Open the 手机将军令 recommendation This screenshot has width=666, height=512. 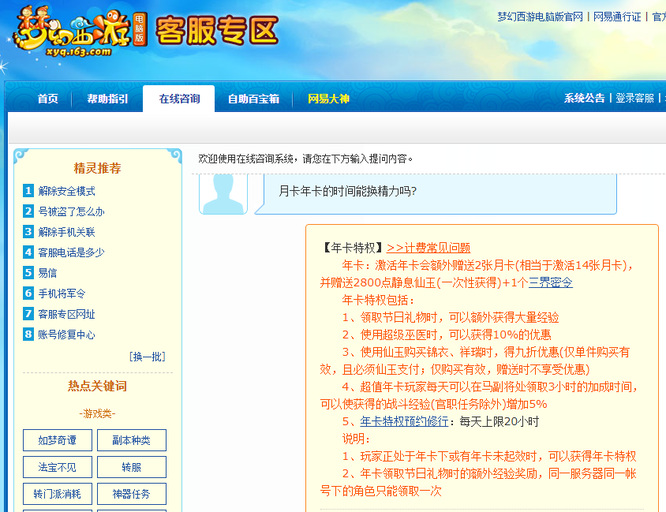[x=62, y=294]
